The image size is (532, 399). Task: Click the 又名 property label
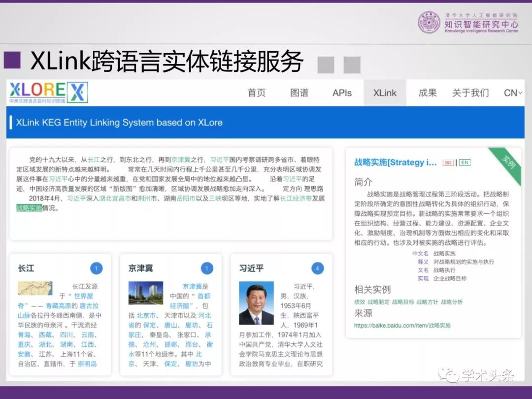(423, 270)
